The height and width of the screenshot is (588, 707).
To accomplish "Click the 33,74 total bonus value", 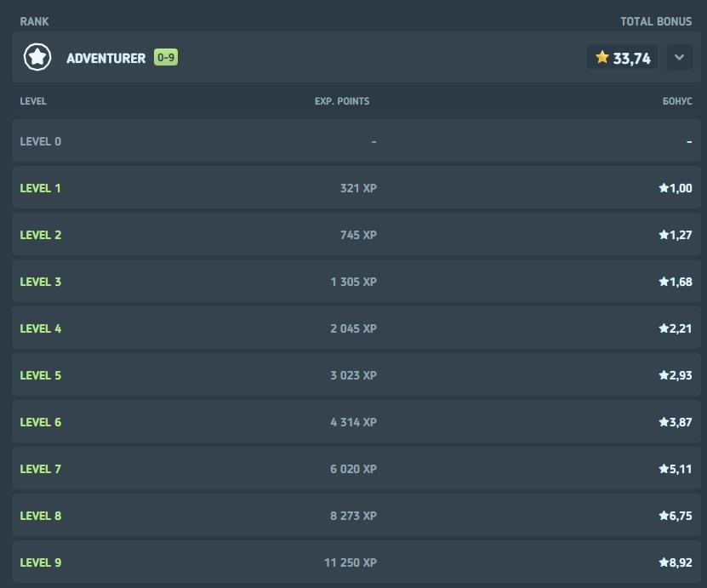I will 631,59.
